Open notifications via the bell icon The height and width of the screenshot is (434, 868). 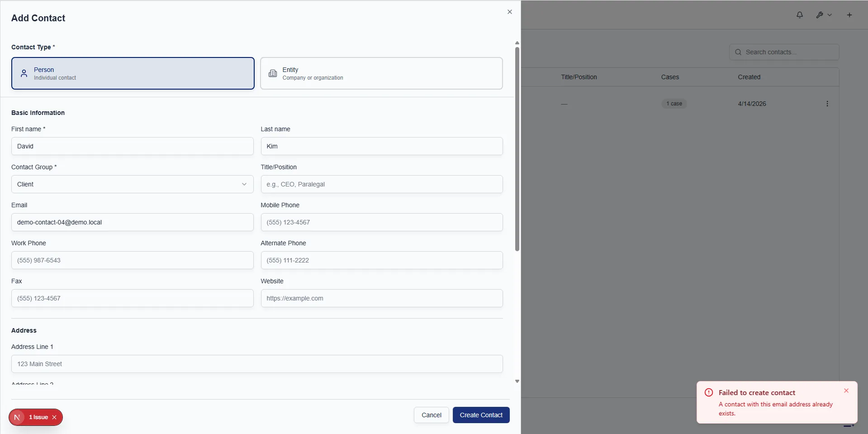tap(800, 15)
